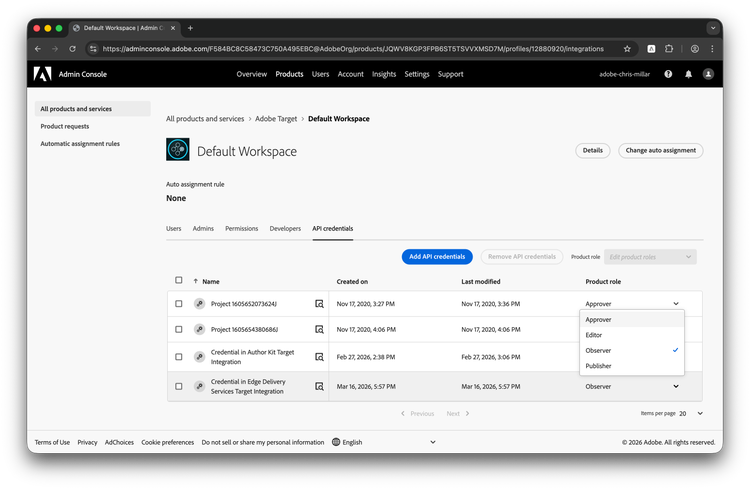Open the notifications bell icon
Viewport: 750px width, 489px height.
[x=688, y=74]
